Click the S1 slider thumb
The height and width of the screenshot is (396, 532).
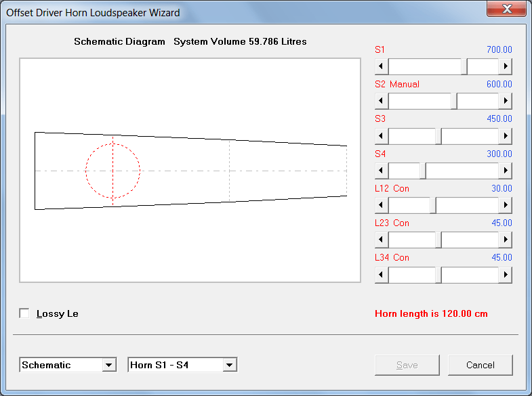(464, 66)
